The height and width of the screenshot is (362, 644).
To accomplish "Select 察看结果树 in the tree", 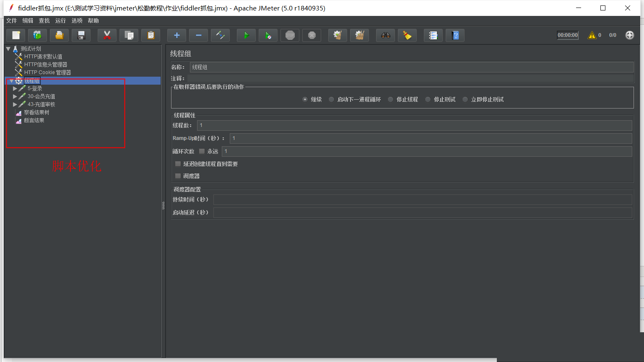I will click(36, 112).
